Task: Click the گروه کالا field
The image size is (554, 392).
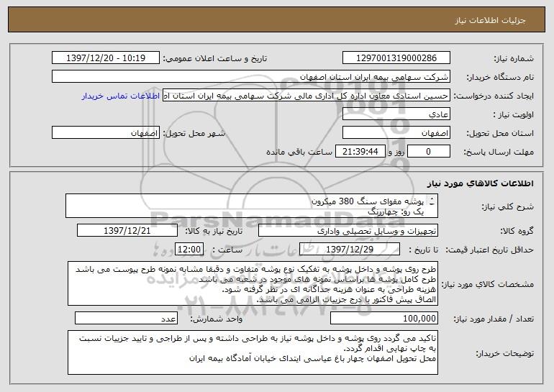Action: [x=348, y=231]
